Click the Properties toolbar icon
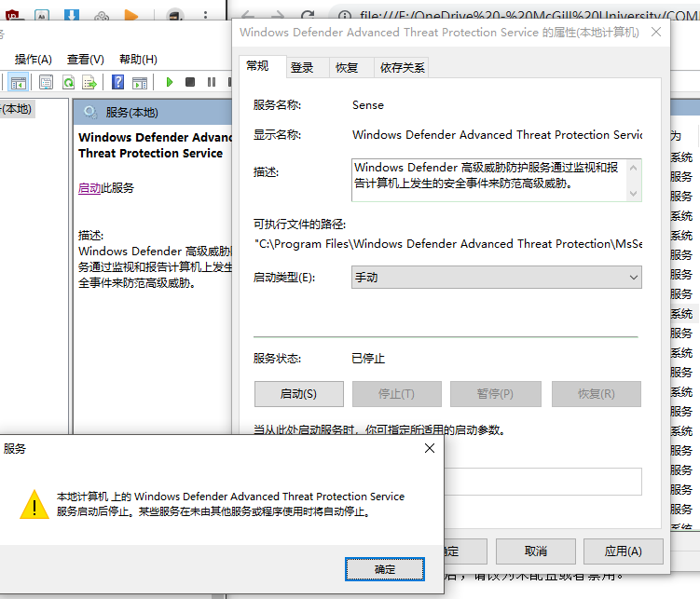This screenshot has width=700, height=599. [x=46, y=83]
